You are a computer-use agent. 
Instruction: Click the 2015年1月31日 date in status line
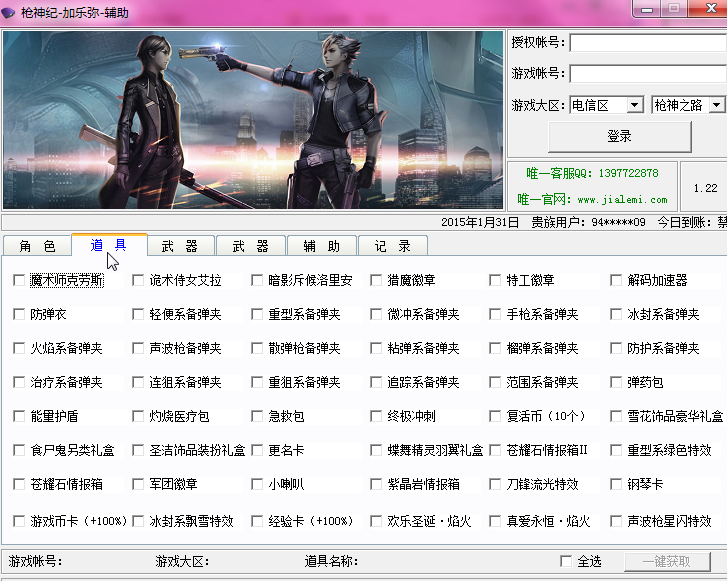480,222
